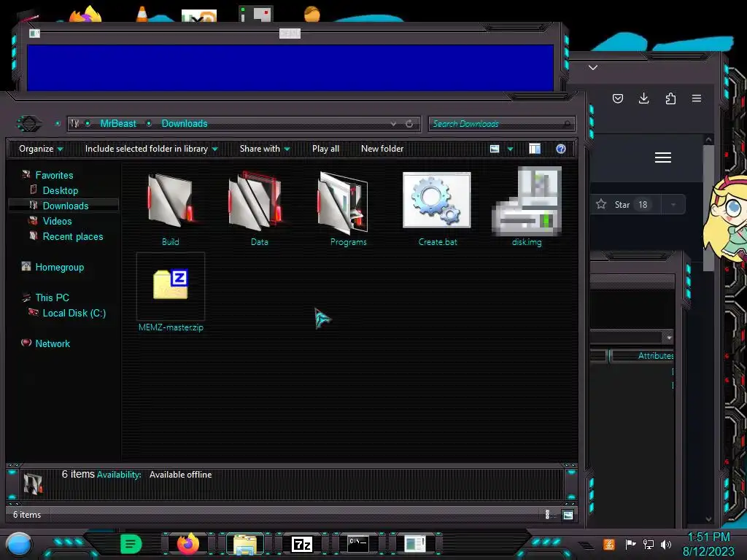Select Downloads in navigation pane
The width and height of the screenshot is (747, 560).
coord(65,206)
